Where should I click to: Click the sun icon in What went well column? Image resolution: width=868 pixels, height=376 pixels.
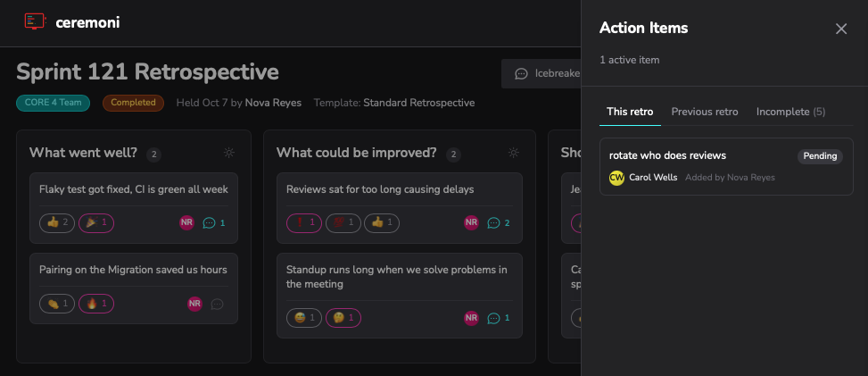(229, 153)
